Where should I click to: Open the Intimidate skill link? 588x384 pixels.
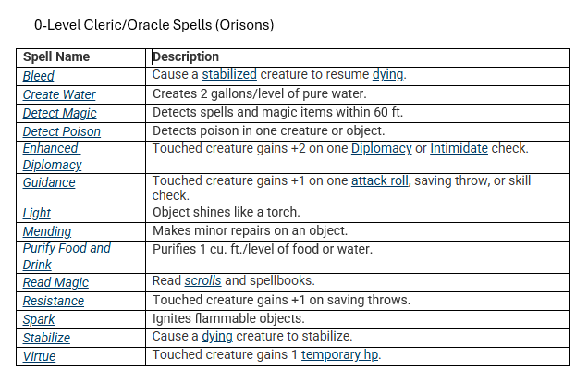click(x=459, y=148)
